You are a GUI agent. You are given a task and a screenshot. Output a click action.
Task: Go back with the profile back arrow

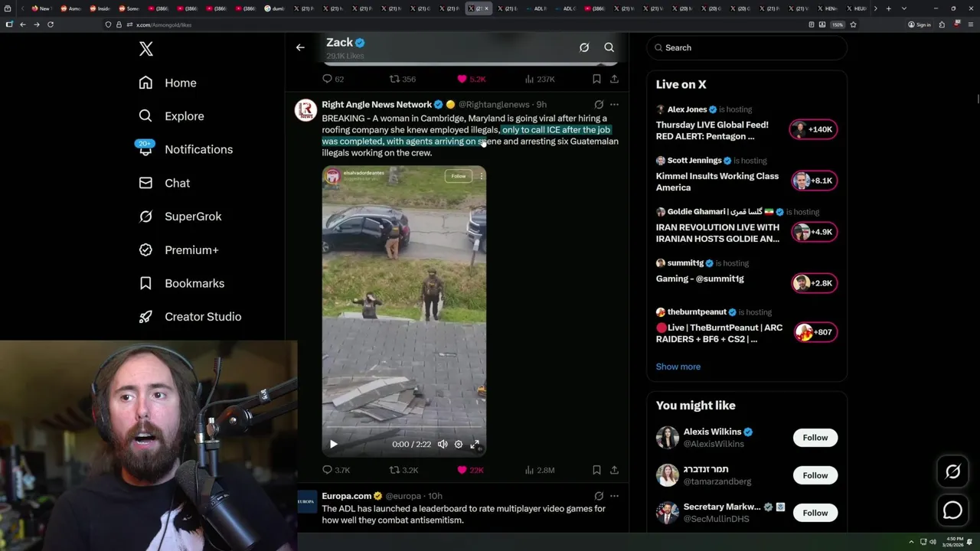(x=300, y=47)
